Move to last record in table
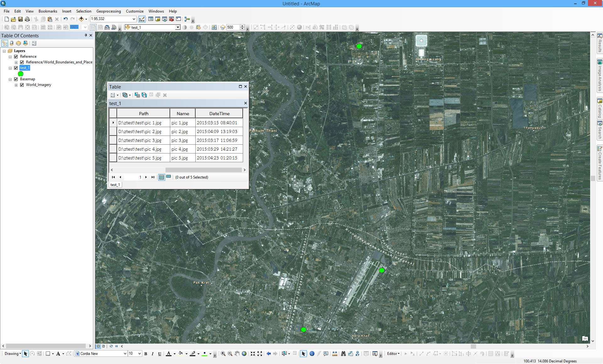This screenshot has height=364, width=603. (x=153, y=177)
